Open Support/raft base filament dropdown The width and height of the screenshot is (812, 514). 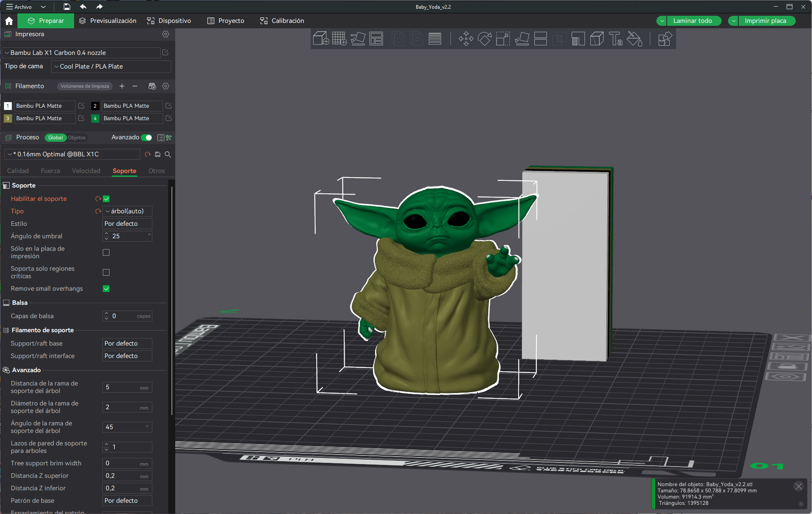tap(127, 343)
